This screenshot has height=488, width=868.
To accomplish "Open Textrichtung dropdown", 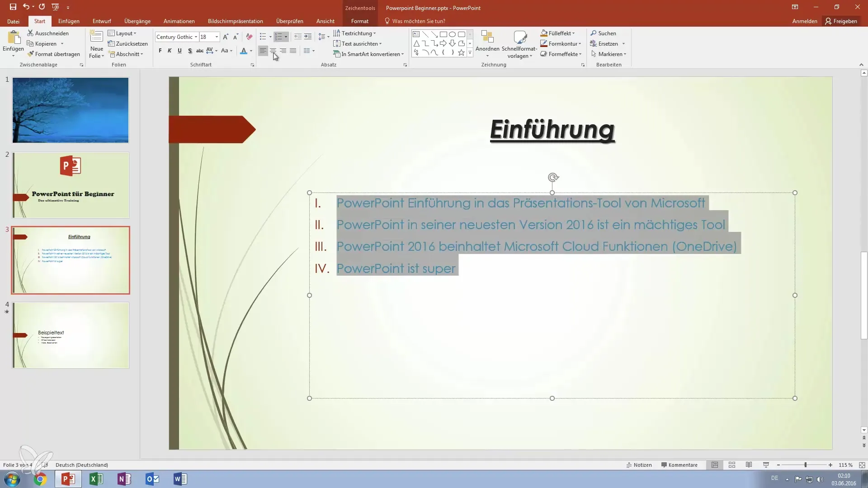I will click(355, 33).
